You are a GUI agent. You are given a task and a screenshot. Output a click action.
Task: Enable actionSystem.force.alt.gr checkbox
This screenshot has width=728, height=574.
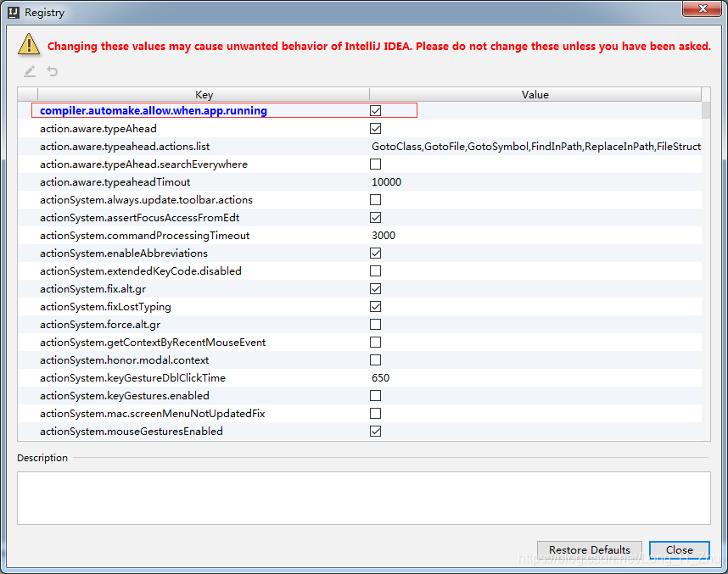click(x=375, y=324)
